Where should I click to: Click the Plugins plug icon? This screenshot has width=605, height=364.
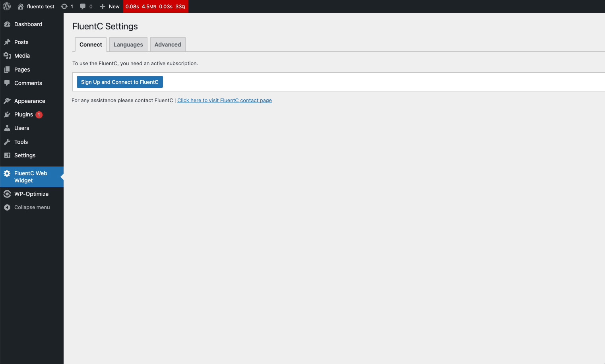7,114
